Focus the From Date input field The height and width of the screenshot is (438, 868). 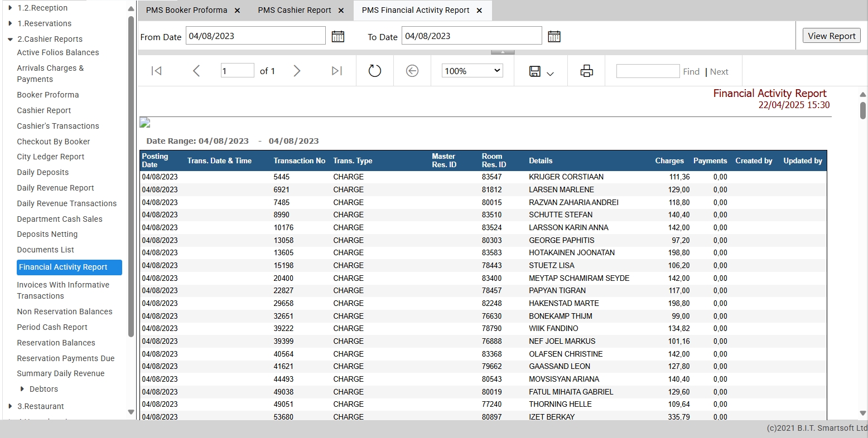[x=255, y=36]
